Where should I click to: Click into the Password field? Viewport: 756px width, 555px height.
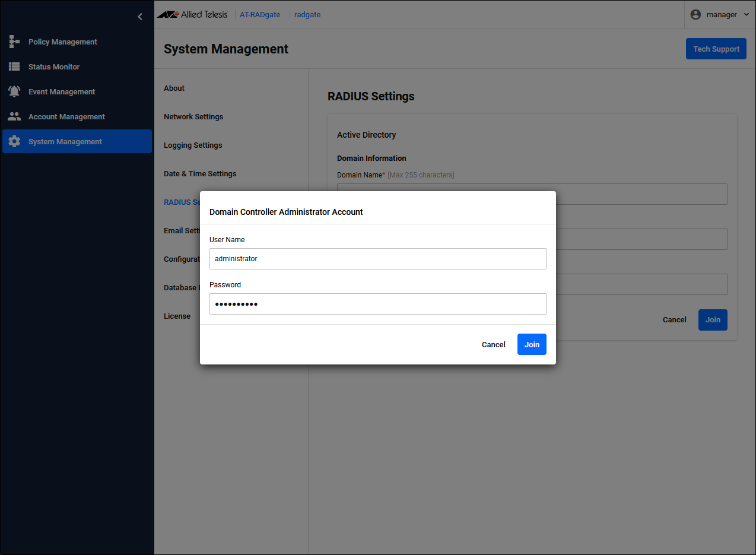377,304
